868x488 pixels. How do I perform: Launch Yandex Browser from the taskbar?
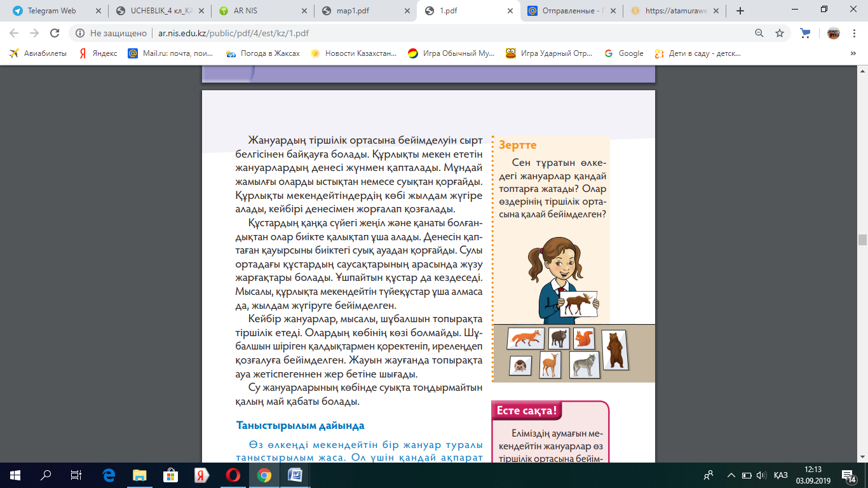click(201, 475)
